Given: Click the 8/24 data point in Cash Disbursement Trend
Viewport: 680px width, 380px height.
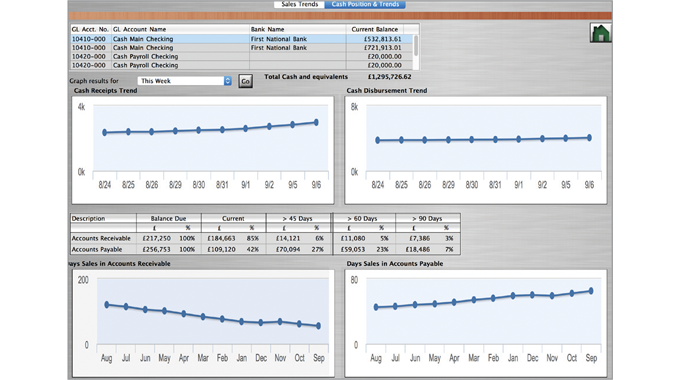Looking at the screenshot, I should tap(378, 140).
